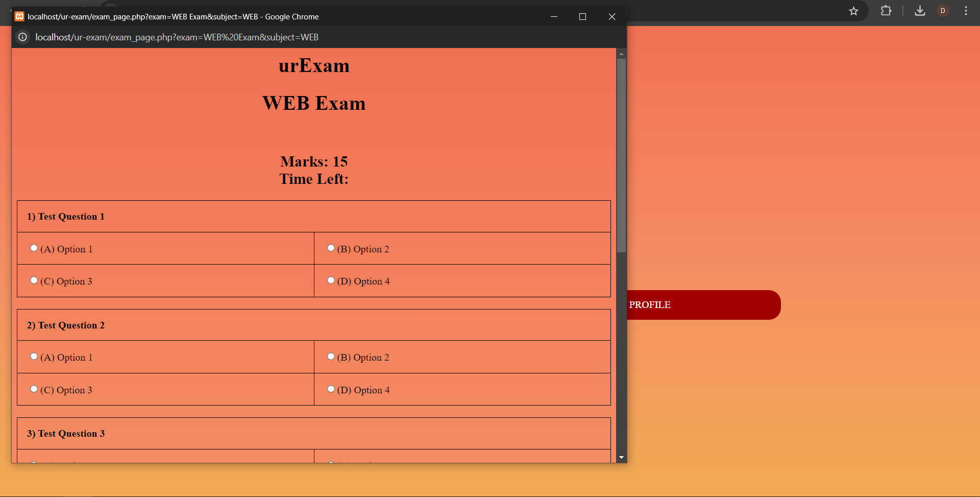The width and height of the screenshot is (980, 497).
Task: Select Option 1 (A) for Question 1
Action: [34, 248]
